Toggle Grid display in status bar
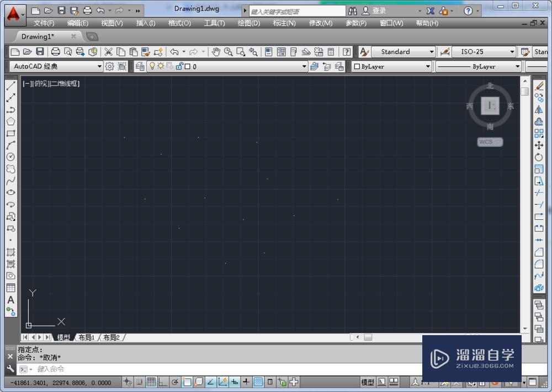This screenshot has width=552, height=392. (x=151, y=382)
